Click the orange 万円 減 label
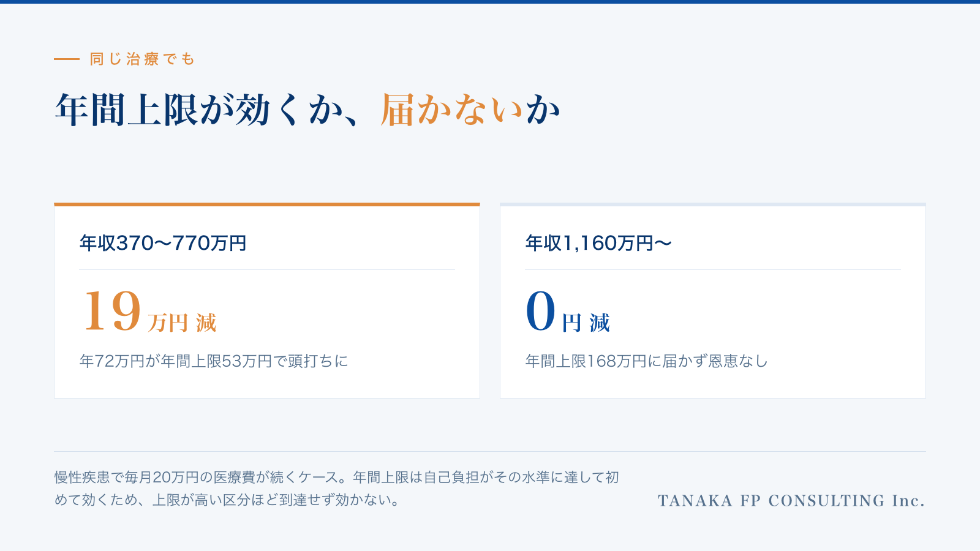Viewport: 980px width, 551px height. click(182, 323)
